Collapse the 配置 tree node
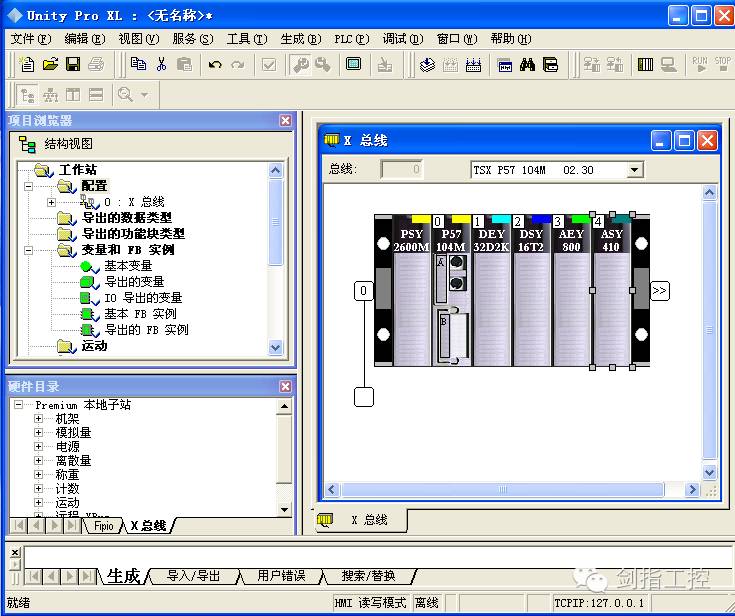735x616 pixels. [x=29, y=186]
